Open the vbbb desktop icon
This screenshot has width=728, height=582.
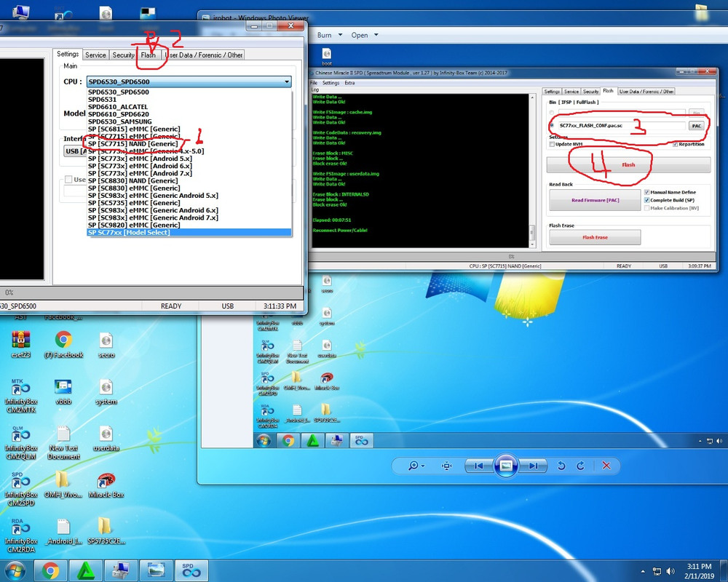click(63, 391)
